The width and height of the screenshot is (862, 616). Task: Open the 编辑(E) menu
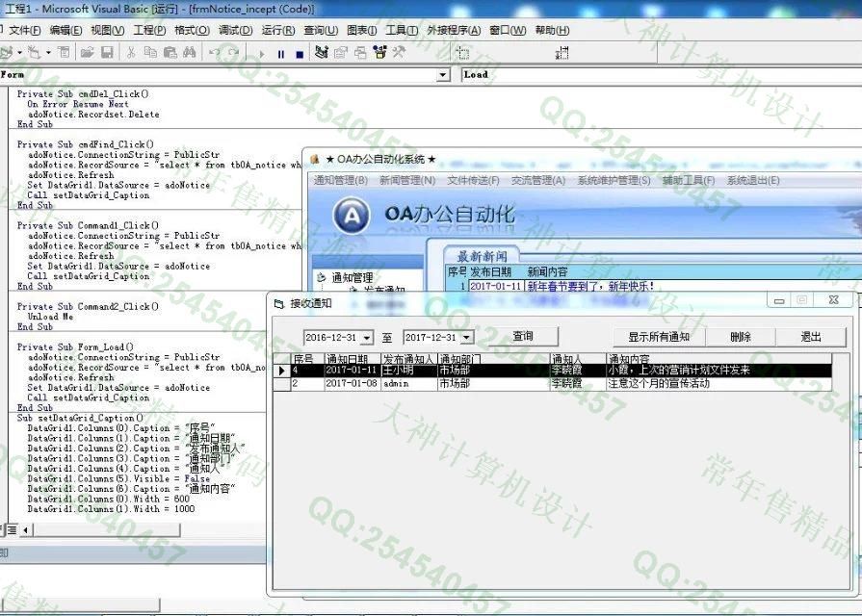[65, 30]
